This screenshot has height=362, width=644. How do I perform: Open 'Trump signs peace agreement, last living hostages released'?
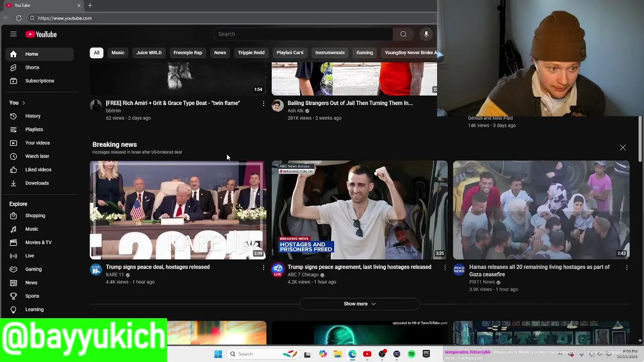click(359, 267)
